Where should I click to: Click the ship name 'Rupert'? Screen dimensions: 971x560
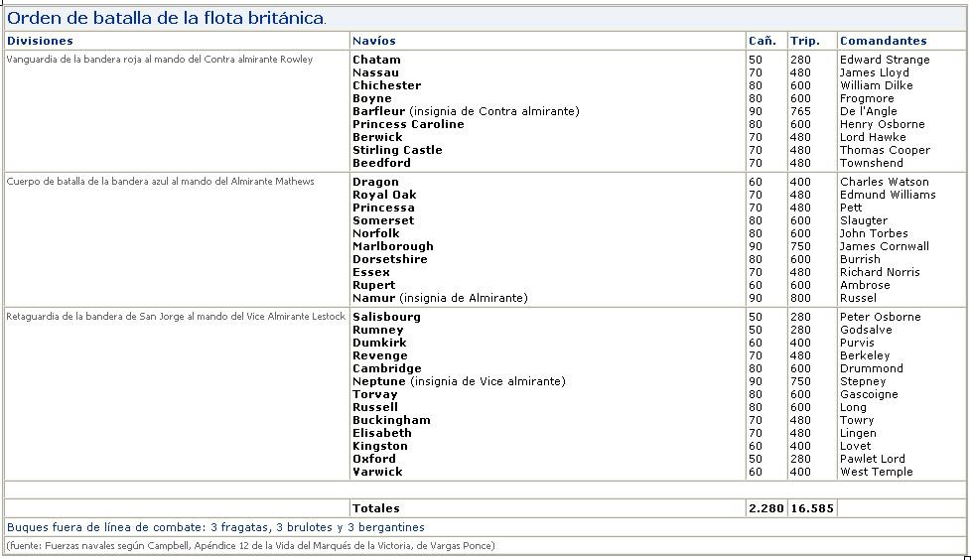coord(373,286)
